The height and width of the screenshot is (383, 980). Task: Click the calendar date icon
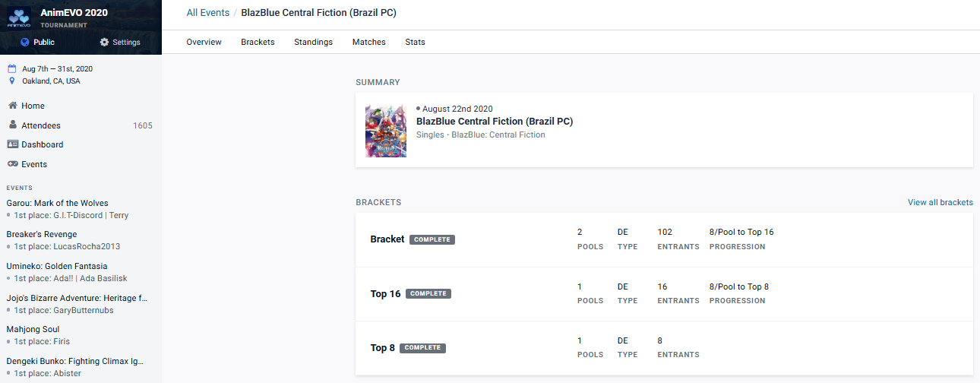coord(12,68)
